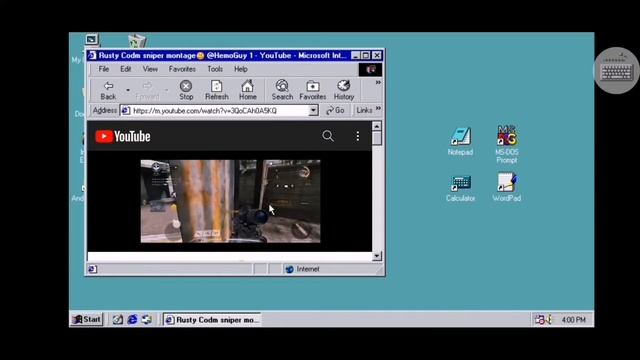Screen dimensions: 640x360
Task: Stop page loading with the Stop button
Action: [186, 90]
